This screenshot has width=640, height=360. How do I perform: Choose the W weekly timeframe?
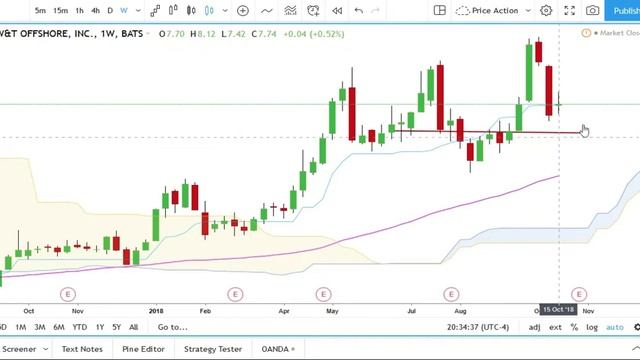coord(124,11)
